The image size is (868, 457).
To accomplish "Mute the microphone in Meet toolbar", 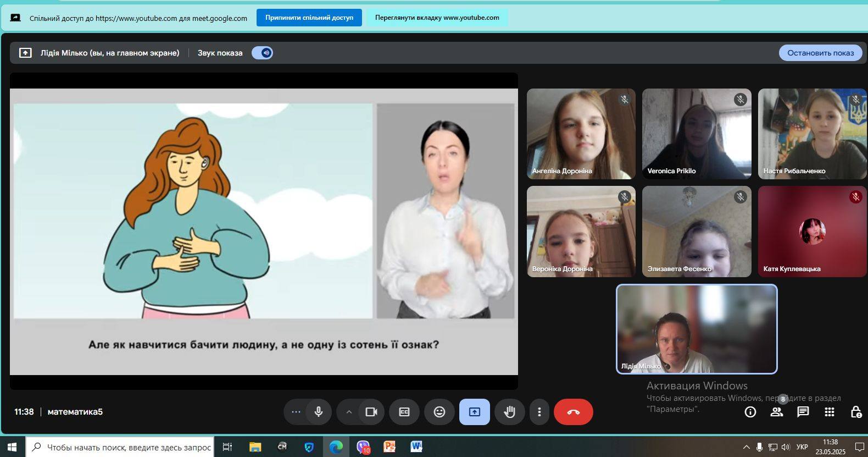I will [319, 412].
